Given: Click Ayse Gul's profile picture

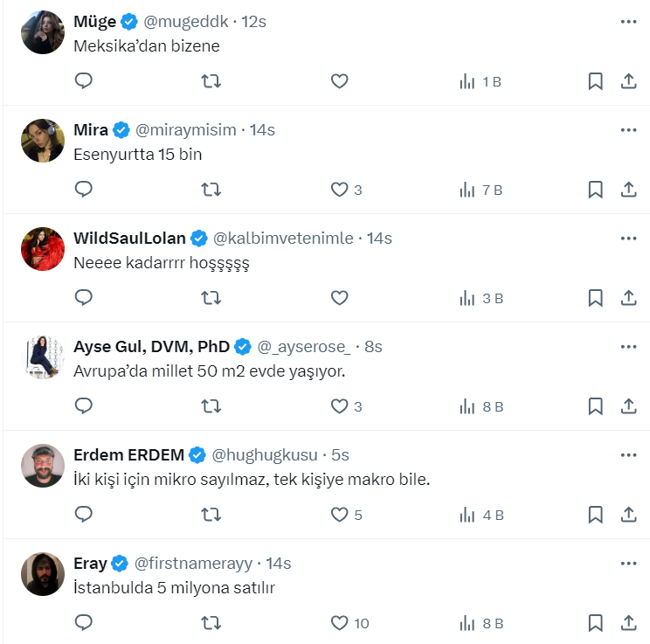Looking at the screenshot, I should pos(43,357).
